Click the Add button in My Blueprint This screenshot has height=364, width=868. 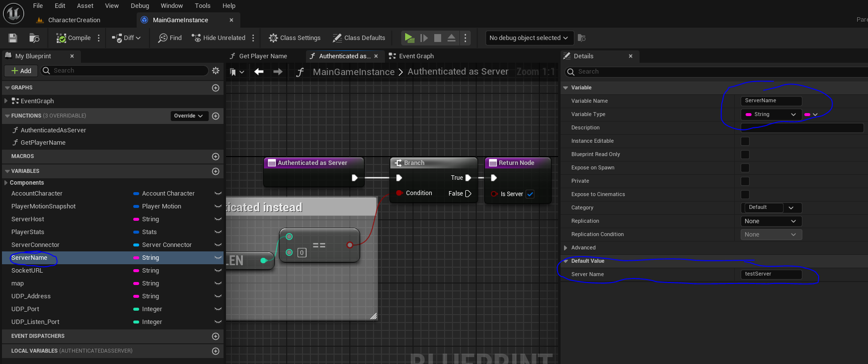tap(21, 71)
